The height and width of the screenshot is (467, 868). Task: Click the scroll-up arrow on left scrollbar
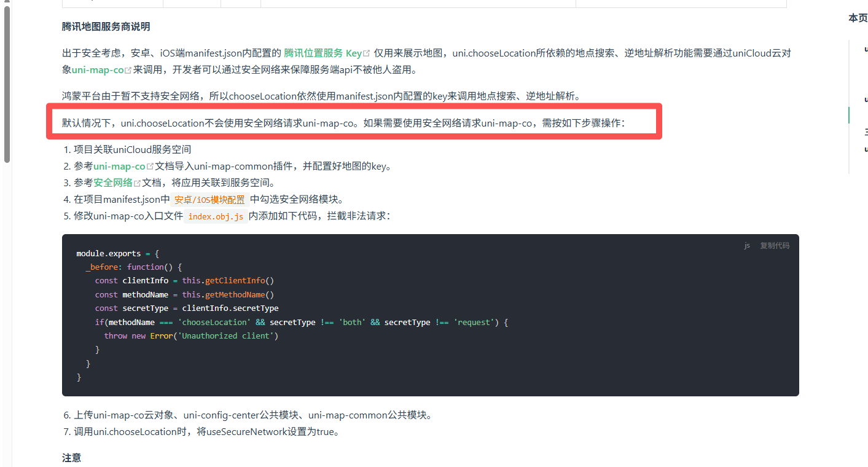click(x=7, y=2)
